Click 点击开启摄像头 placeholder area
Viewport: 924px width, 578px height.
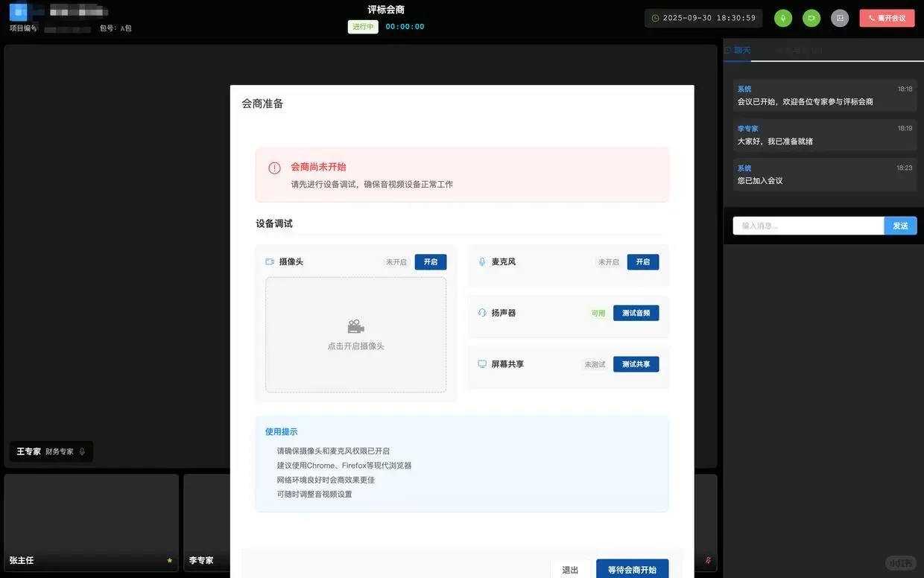tap(355, 335)
